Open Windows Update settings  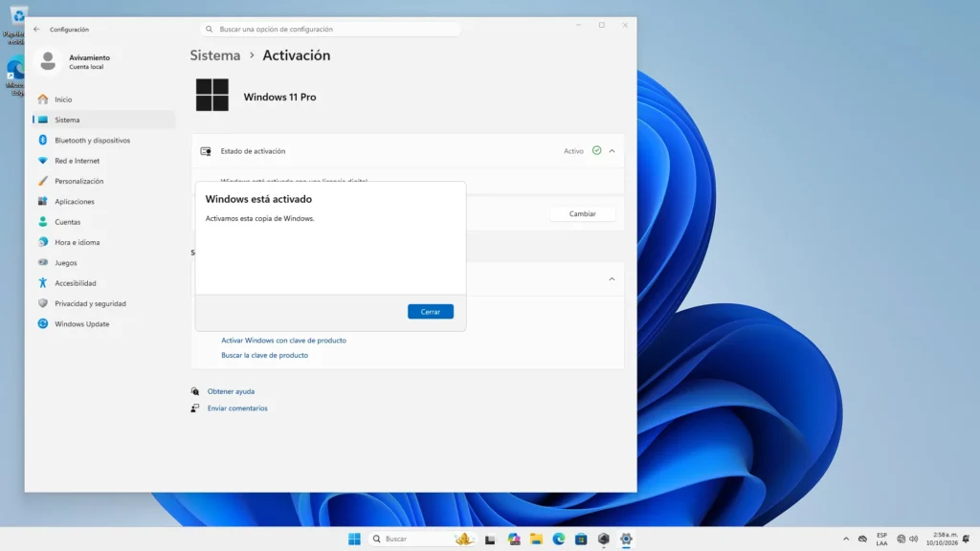pos(103,323)
